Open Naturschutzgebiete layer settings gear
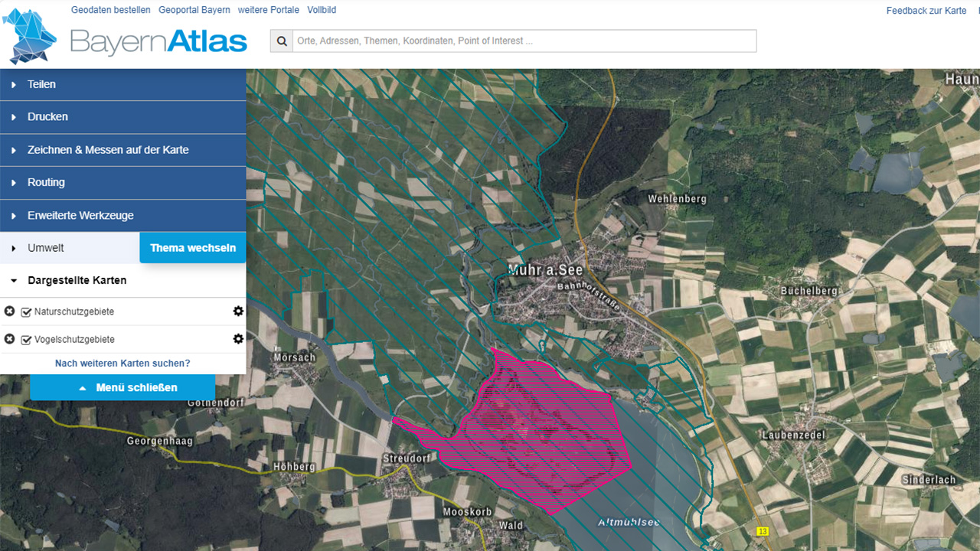This screenshot has width=980, height=551. (x=238, y=311)
